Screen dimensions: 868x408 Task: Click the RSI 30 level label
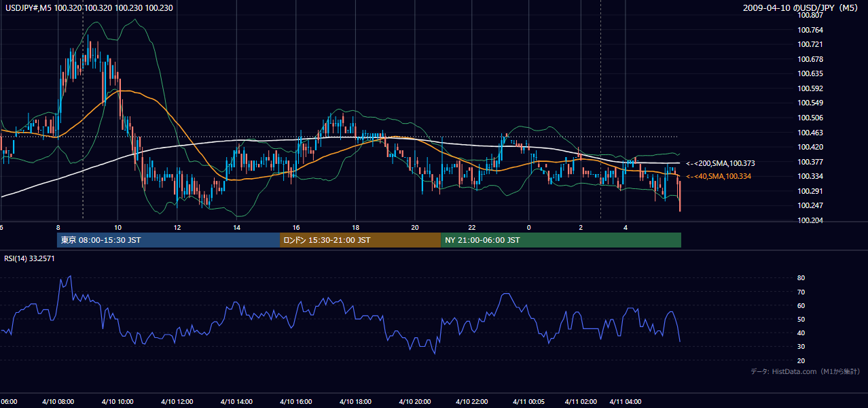click(x=801, y=347)
